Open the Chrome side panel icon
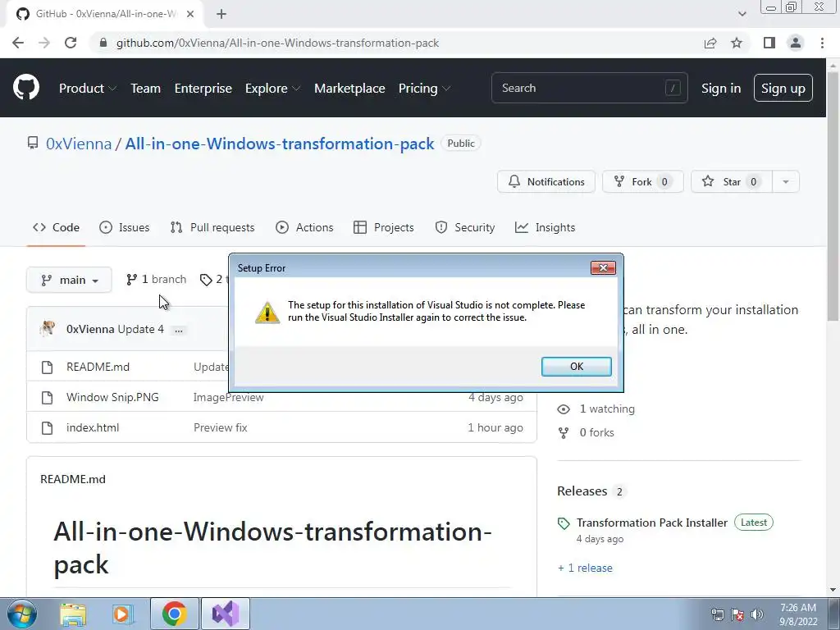Viewport: 840px width, 630px height. (x=769, y=43)
